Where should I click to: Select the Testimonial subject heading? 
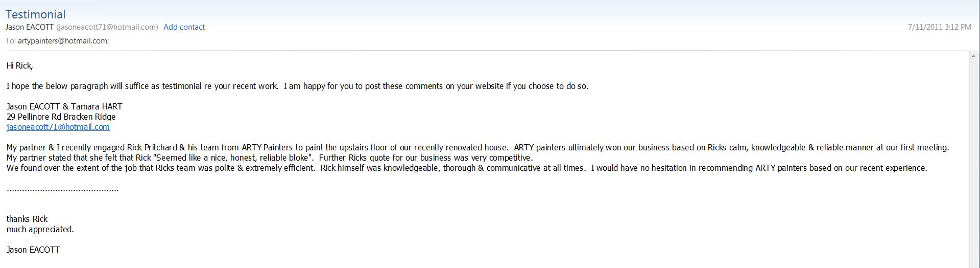36,14
